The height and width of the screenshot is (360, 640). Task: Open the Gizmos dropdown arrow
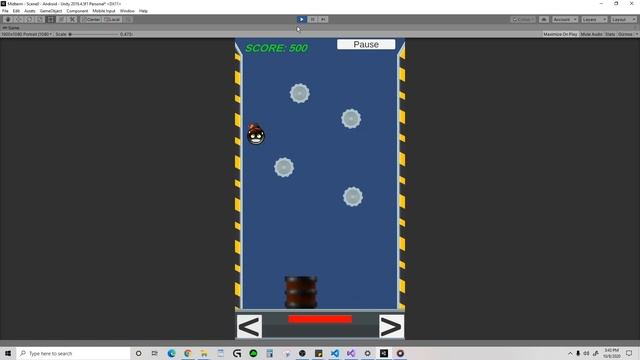(636, 34)
